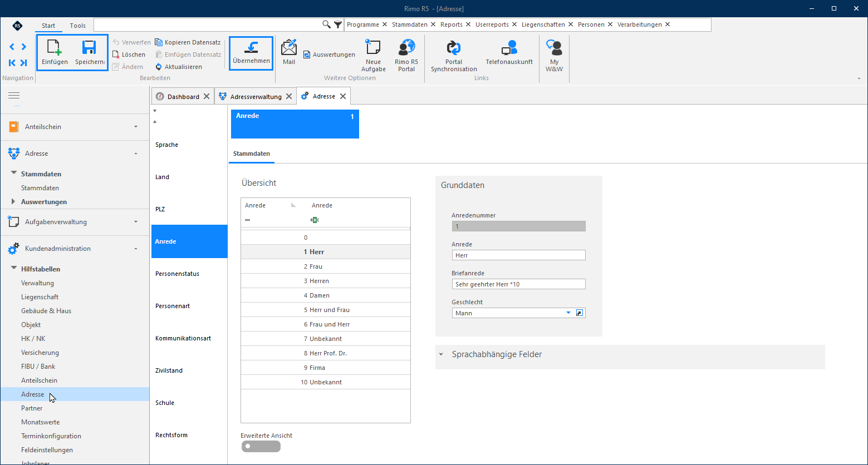
Task: Click the Übernehmen apply icon
Action: (x=251, y=48)
